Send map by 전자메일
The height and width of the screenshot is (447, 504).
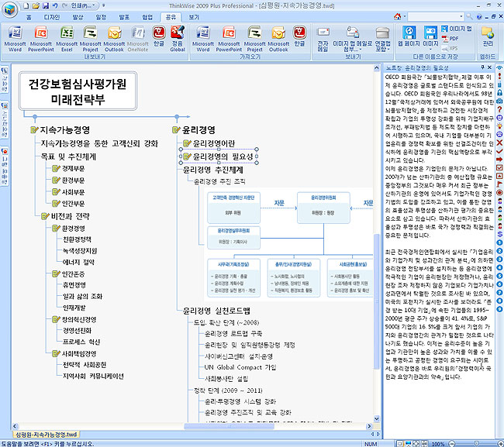coord(323,39)
